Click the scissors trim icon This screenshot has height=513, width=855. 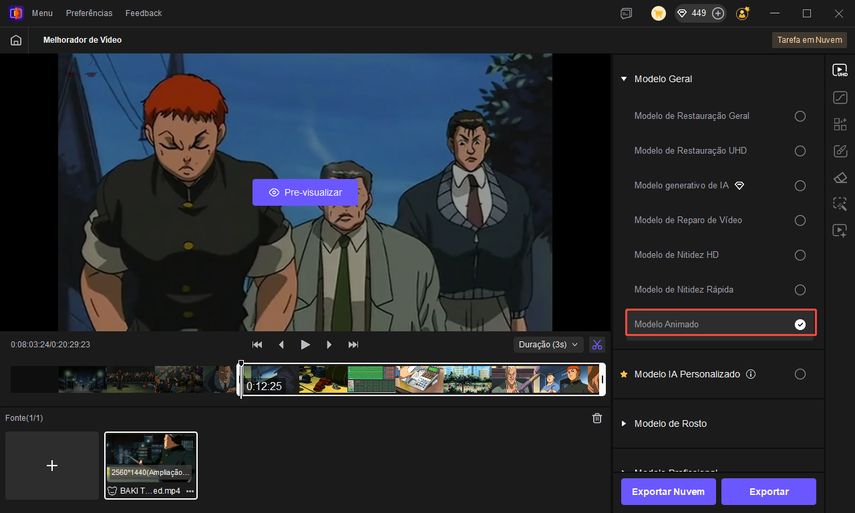[x=597, y=345]
